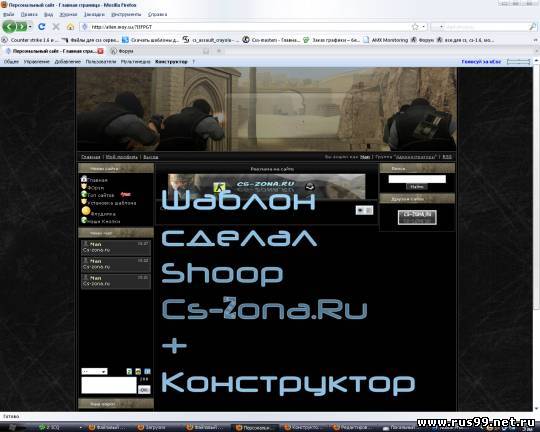Click the site search input field
The width and height of the screenshot is (540, 432).
coord(417,179)
